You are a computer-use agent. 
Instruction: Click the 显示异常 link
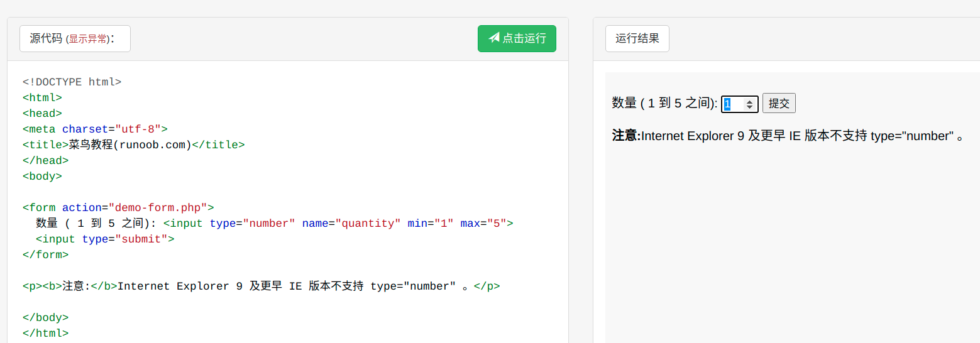87,39
